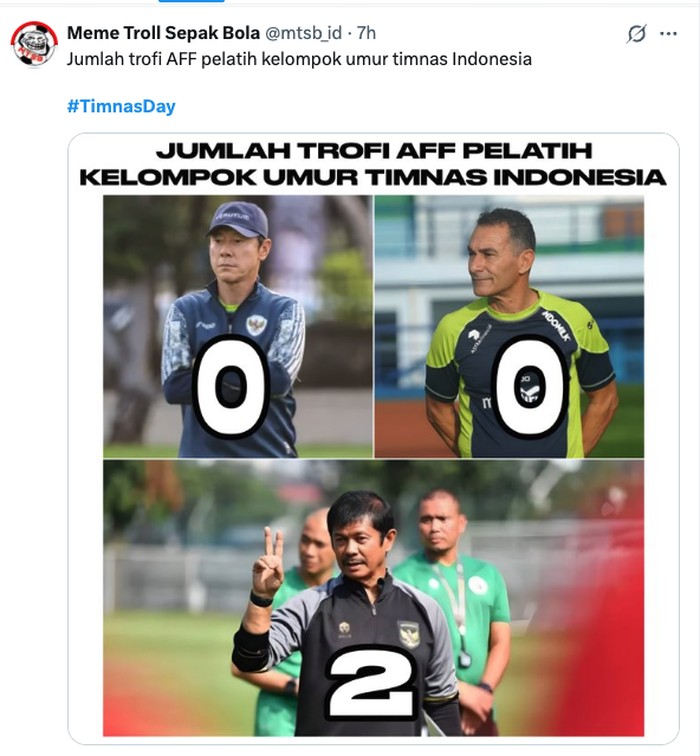This screenshot has width=700, height=756.
Task: Click the image headline JUMLAH TROFI AFF PELATIH
Action: pos(374,150)
